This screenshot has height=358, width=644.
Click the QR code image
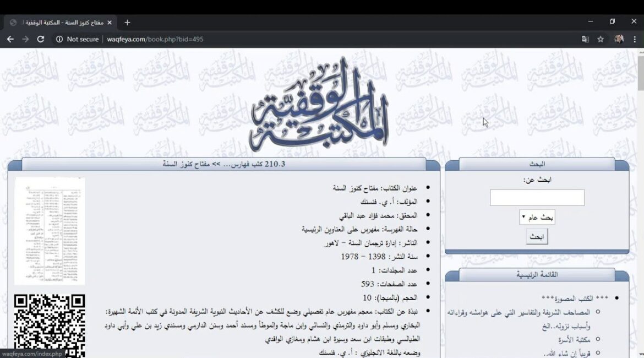50,326
